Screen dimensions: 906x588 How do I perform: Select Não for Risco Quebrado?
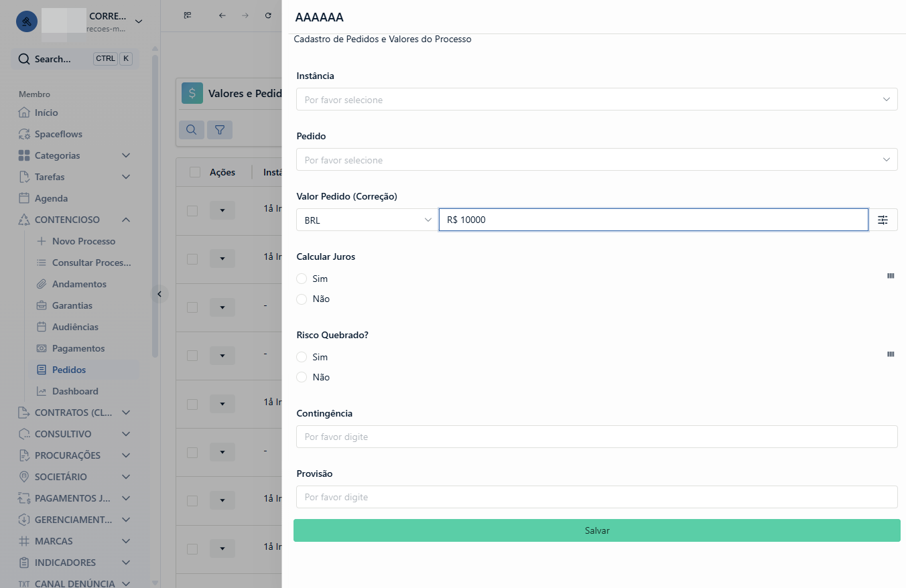click(302, 377)
